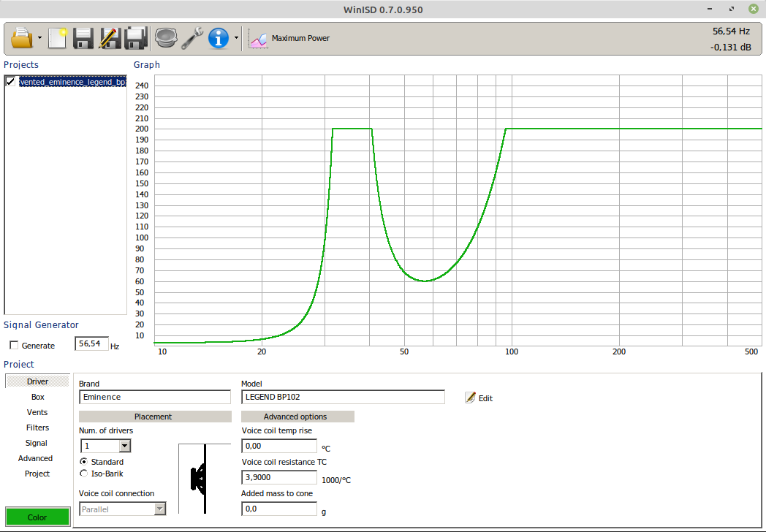Click the pencil Edit driver icon

coord(470,398)
